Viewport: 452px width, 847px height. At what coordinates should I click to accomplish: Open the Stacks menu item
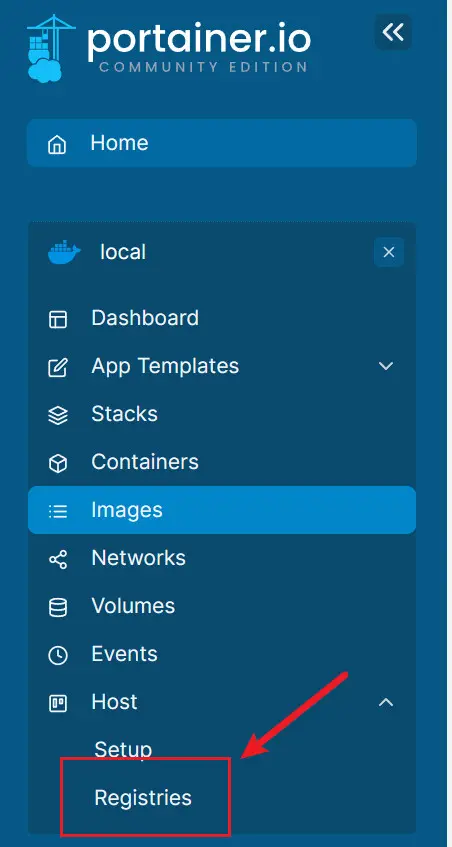point(222,414)
